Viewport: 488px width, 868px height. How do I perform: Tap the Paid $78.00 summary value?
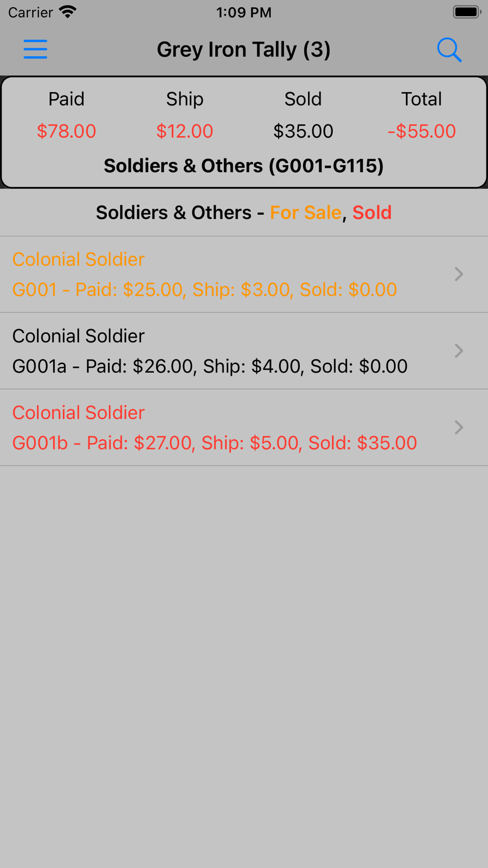point(66,131)
